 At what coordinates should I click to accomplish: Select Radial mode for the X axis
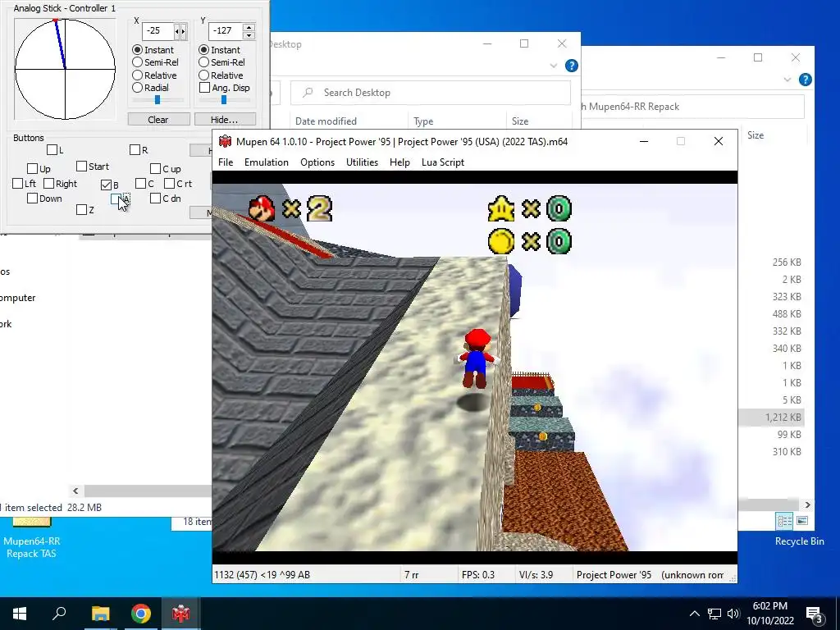[x=151, y=87]
